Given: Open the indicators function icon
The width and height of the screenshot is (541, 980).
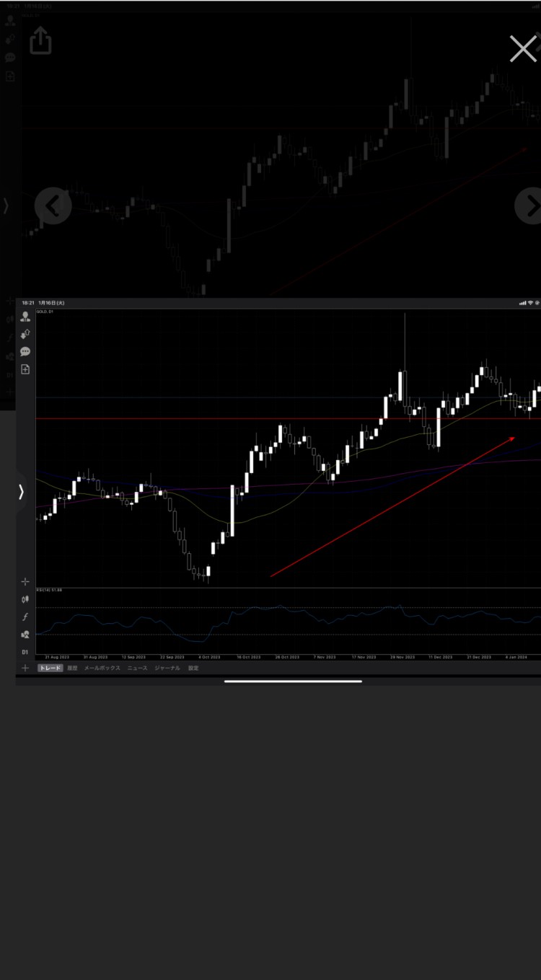Looking at the screenshot, I should [x=25, y=617].
